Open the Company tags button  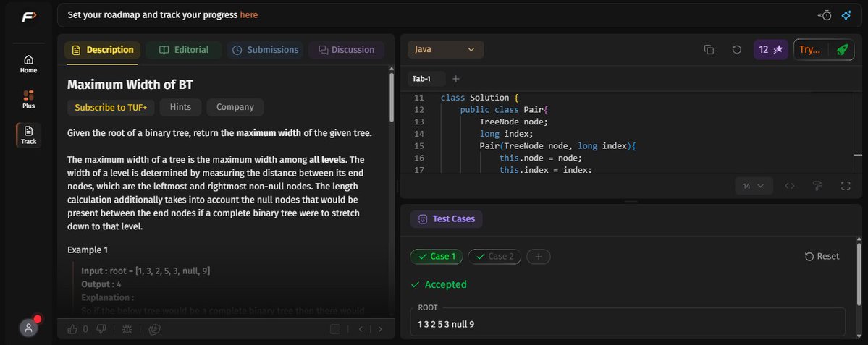coord(235,107)
